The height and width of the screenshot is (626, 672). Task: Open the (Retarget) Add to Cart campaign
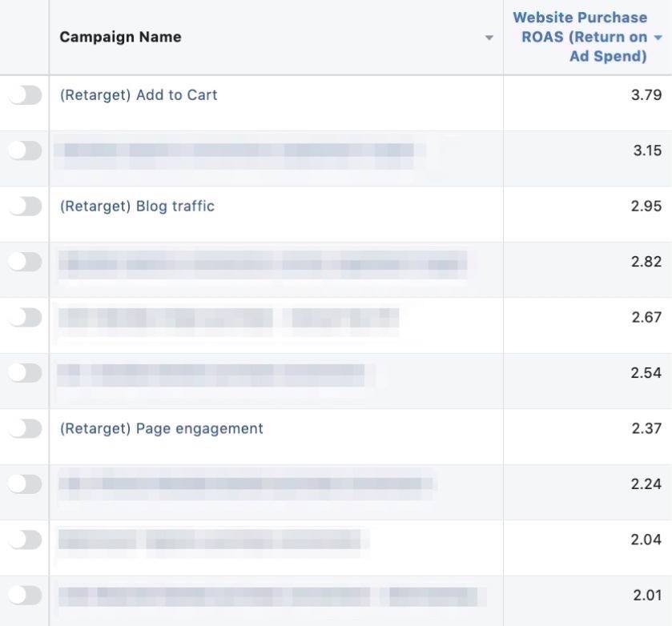(x=139, y=95)
